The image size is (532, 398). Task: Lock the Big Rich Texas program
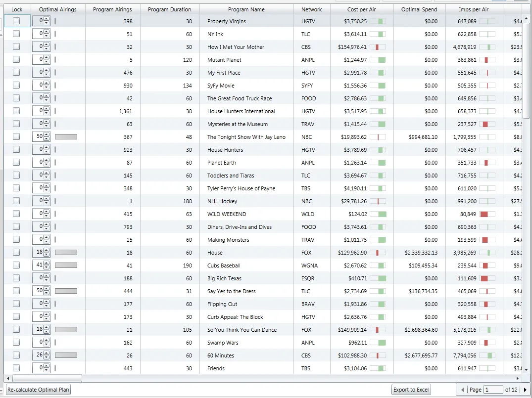pyautogui.click(x=16, y=278)
